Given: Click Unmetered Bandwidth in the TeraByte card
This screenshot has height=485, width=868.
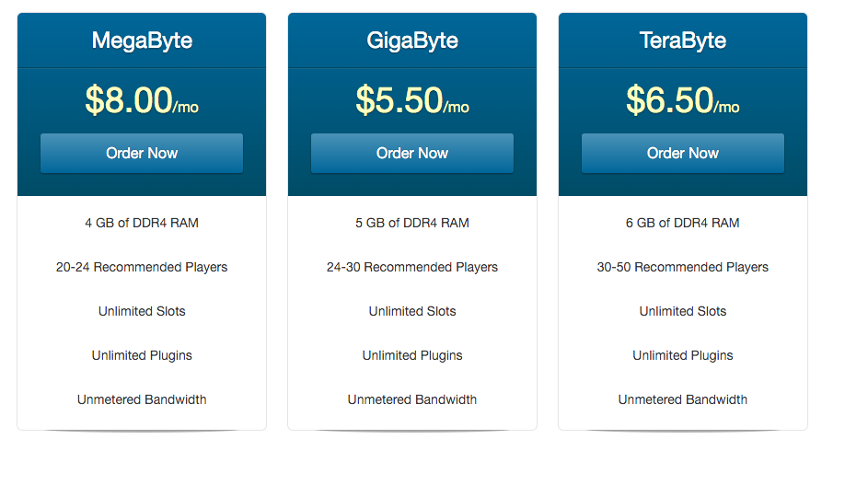Looking at the screenshot, I should (x=683, y=399).
